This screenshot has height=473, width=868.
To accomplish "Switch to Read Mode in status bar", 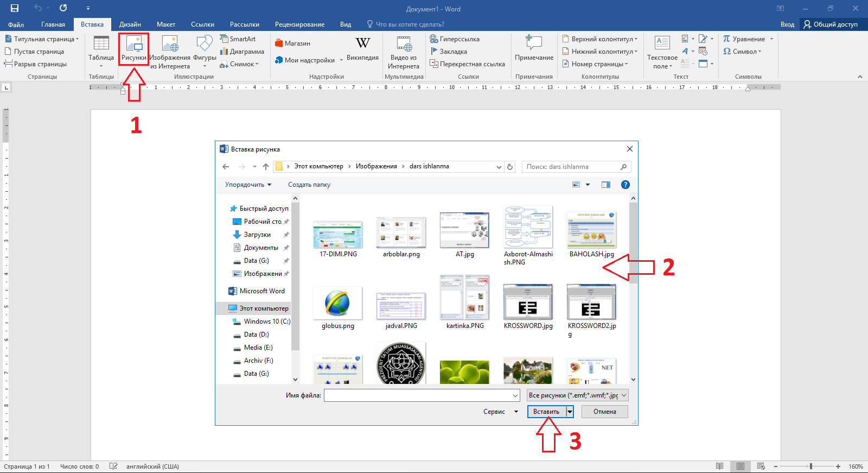I will click(x=719, y=466).
